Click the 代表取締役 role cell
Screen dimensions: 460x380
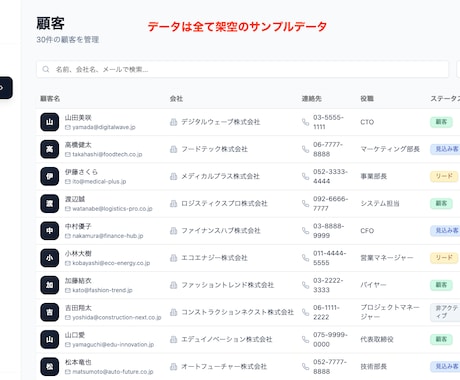pyautogui.click(x=377, y=339)
